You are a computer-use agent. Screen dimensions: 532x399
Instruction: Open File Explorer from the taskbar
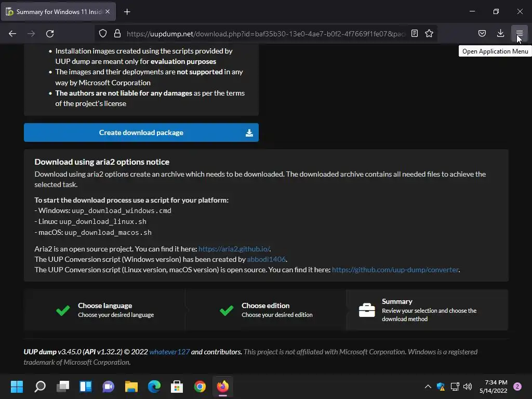tap(131, 387)
